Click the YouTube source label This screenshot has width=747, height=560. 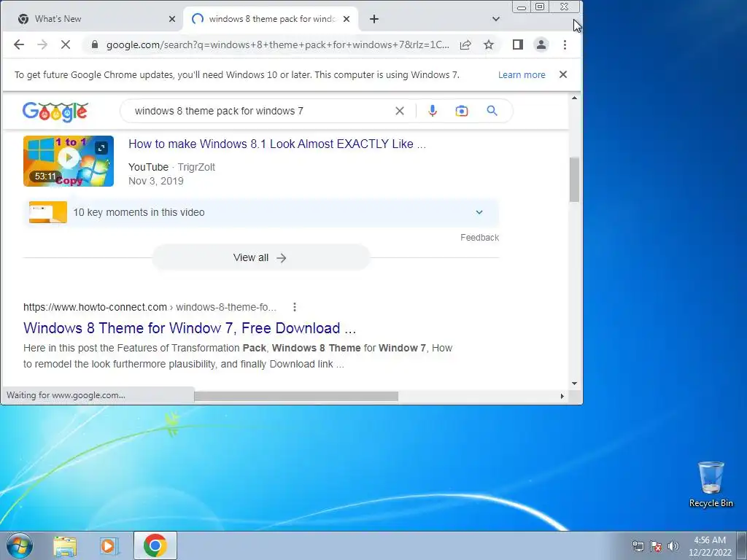[148, 167]
